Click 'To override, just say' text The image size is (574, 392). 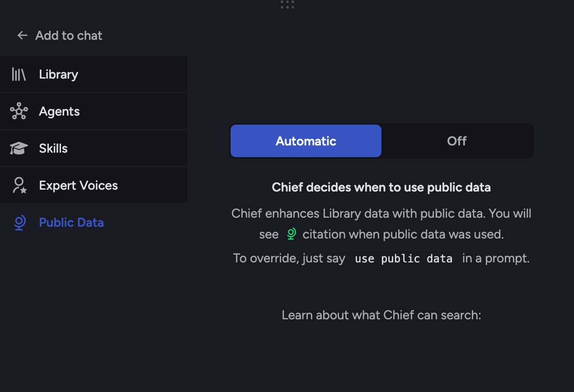[x=289, y=258]
